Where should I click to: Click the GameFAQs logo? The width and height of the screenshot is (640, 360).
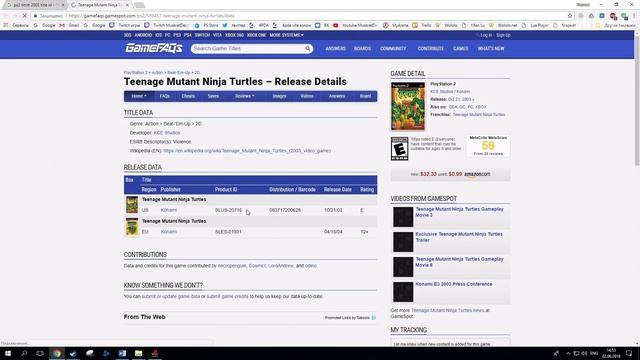154,48
